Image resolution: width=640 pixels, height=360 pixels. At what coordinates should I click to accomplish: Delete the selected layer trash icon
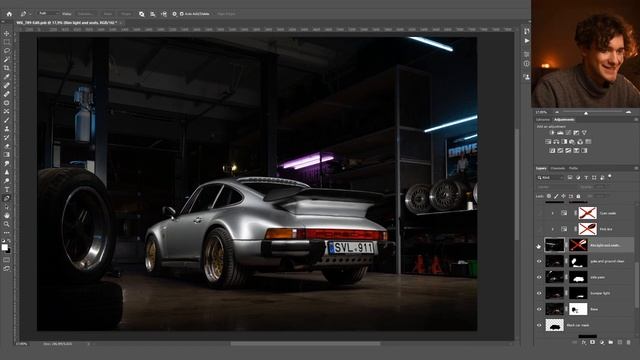tap(629, 342)
